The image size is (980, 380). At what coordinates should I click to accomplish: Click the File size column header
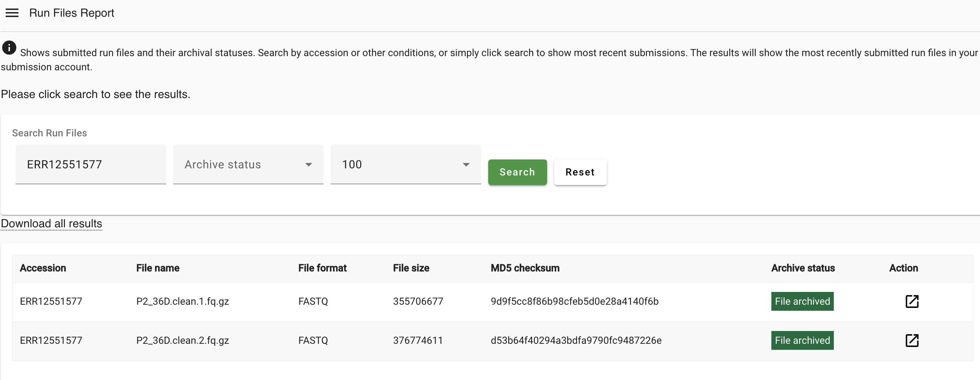point(411,268)
